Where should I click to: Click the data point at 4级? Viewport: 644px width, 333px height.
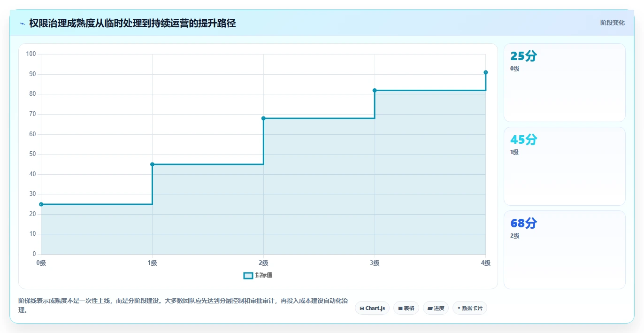coord(486,72)
